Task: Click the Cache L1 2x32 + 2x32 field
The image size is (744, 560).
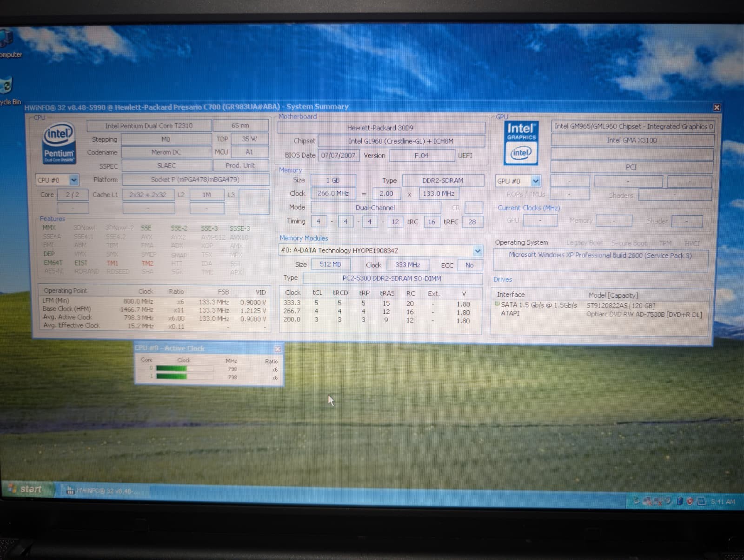Action: tap(148, 195)
